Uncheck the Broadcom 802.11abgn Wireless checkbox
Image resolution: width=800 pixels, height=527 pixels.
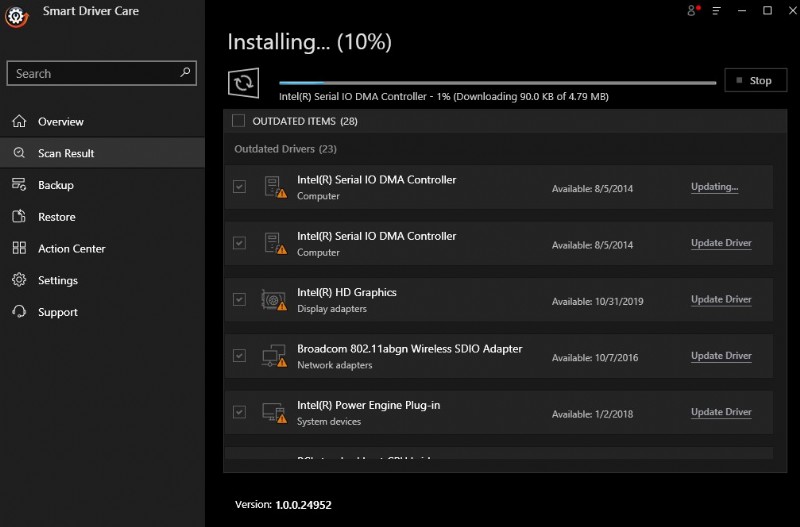pos(239,356)
